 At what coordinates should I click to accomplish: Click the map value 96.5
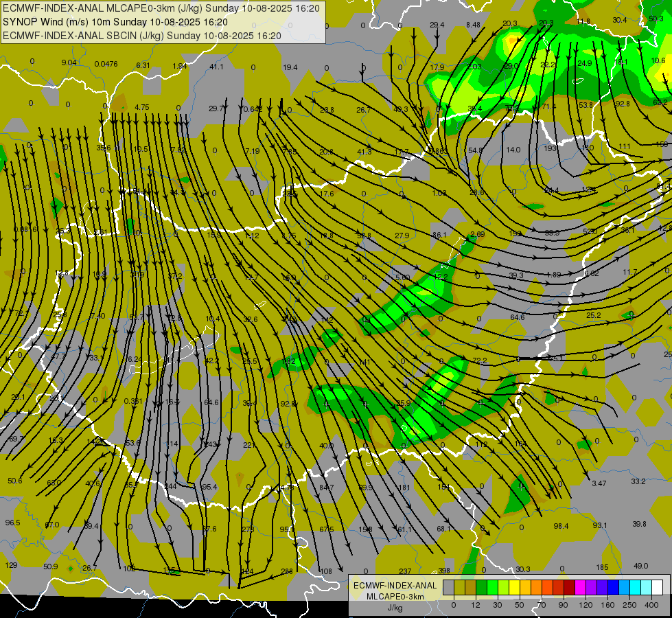[13, 523]
